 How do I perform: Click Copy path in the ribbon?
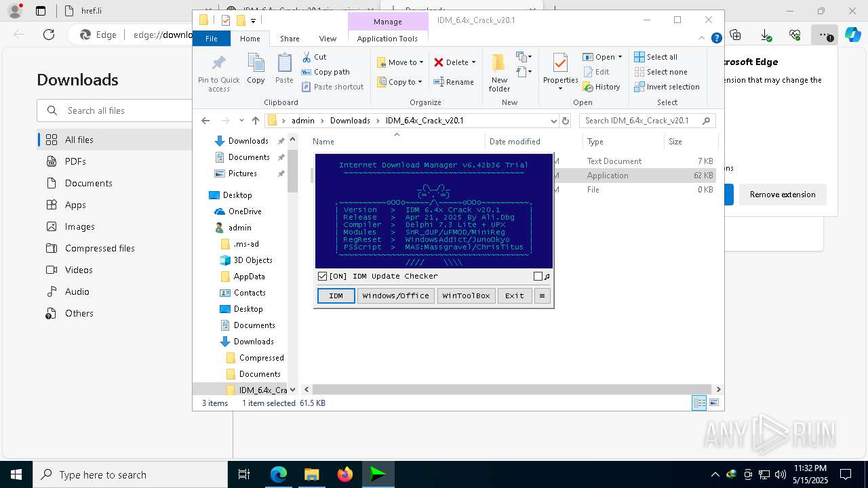[x=325, y=72]
